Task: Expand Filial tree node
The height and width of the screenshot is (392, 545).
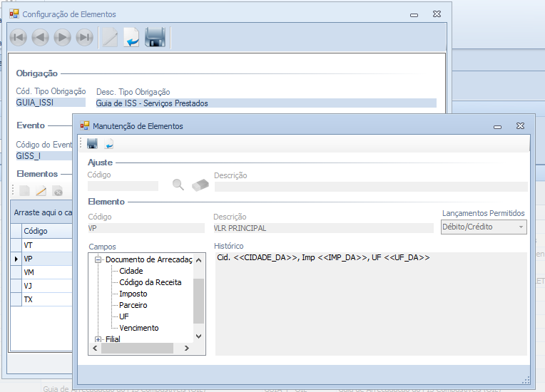Action: [98, 339]
